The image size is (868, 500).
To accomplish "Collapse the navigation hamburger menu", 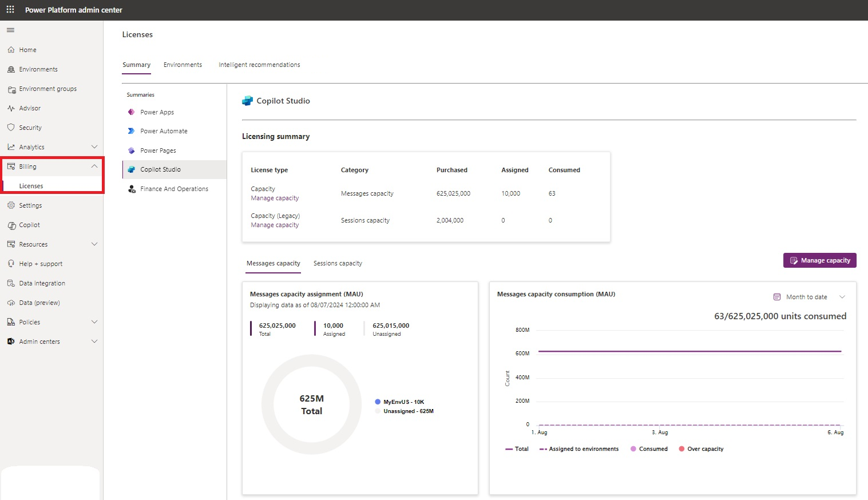I will [10, 30].
